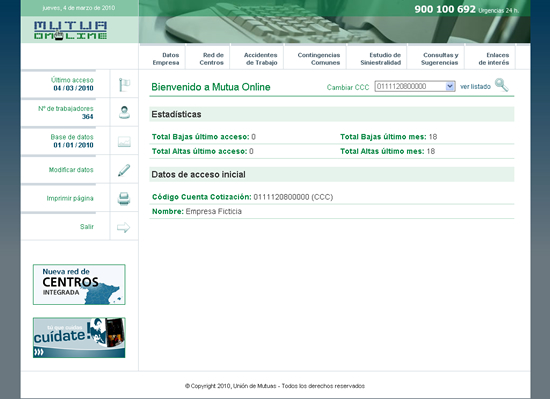Click Total Altas último acceso value

(x=251, y=151)
